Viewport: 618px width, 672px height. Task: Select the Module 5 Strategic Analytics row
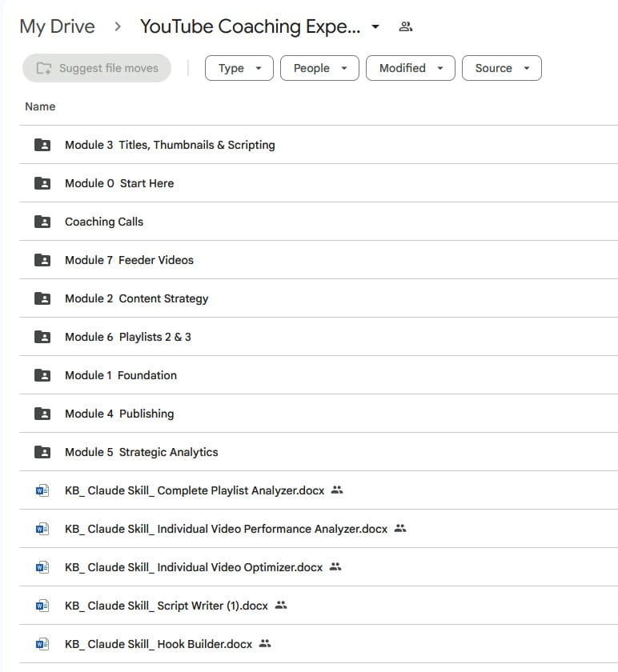click(319, 452)
